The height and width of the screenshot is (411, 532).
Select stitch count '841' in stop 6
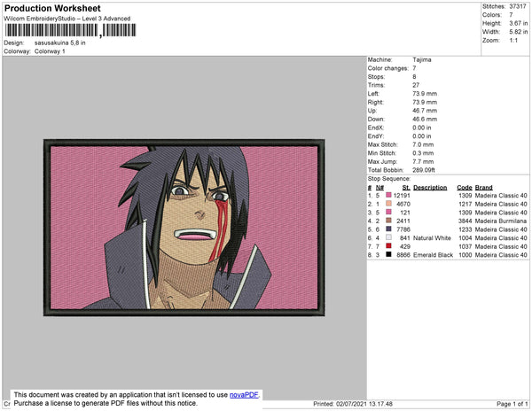click(405, 238)
